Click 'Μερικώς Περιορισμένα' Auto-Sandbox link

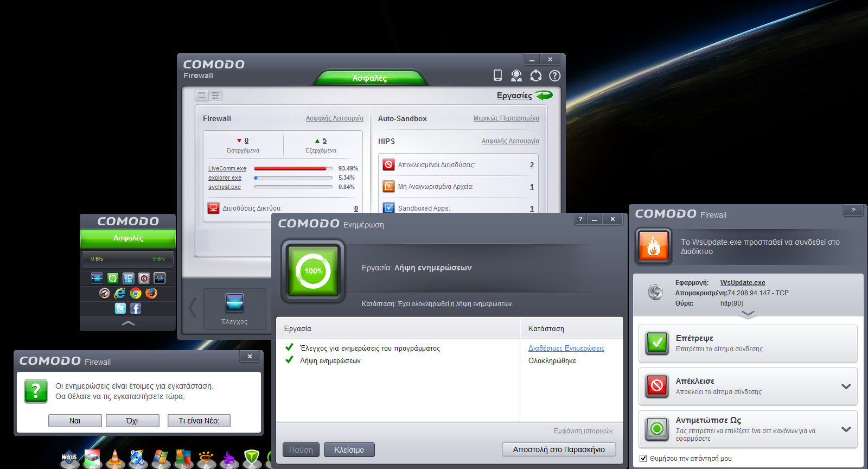[506, 118]
